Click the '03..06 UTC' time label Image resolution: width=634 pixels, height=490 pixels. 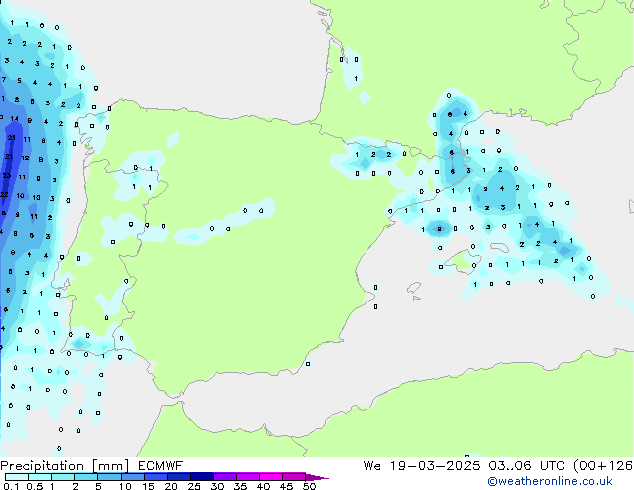pyautogui.click(x=526, y=466)
